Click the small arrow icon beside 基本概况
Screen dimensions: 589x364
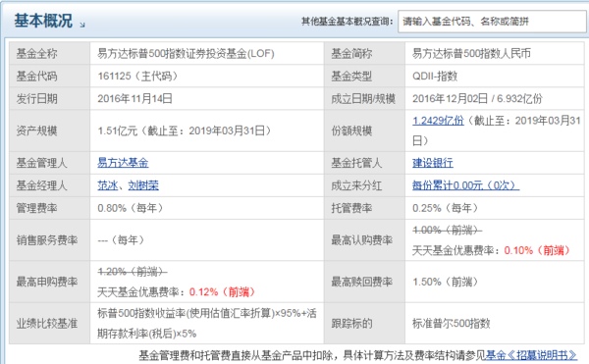[x=82, y=25]
